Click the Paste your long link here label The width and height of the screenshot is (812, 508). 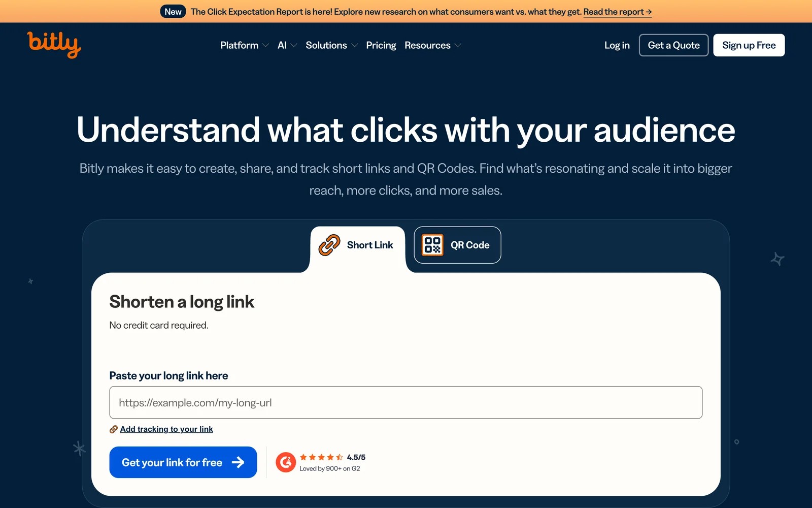(169, 375)
